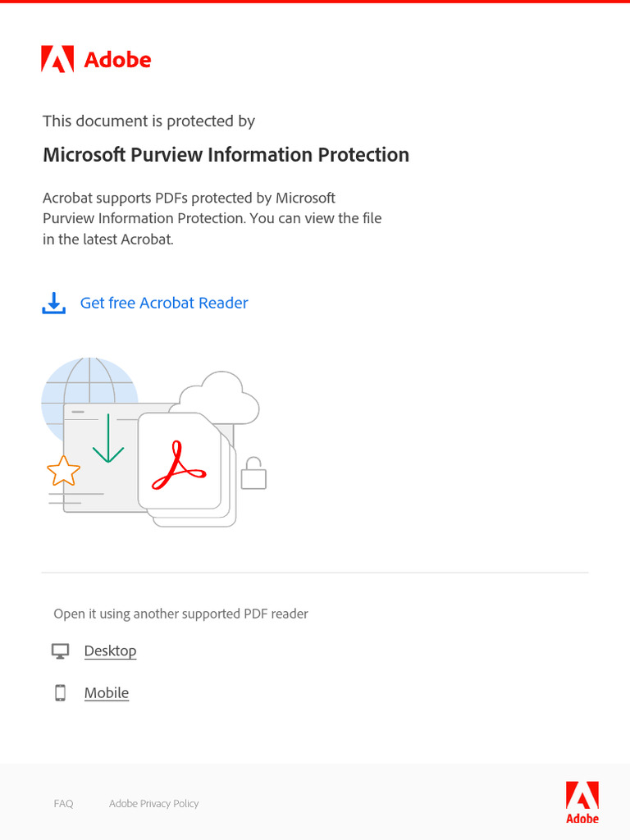Screen dimensions: 630x840
Task: Open the Desktop PDF readers link
Action: click(x=111, y=651)
